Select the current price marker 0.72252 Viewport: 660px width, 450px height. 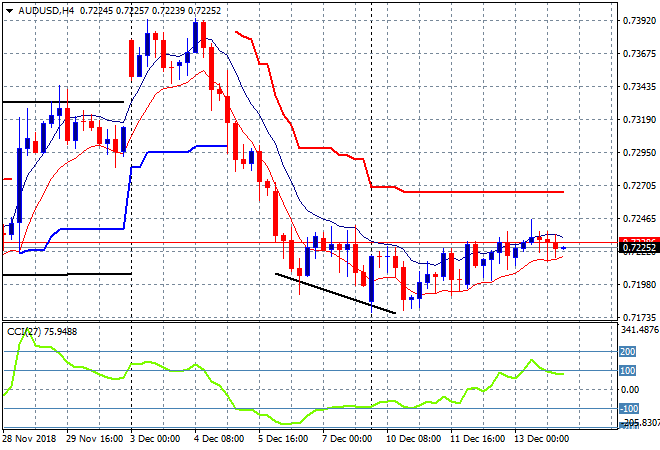tap(639, 248)
